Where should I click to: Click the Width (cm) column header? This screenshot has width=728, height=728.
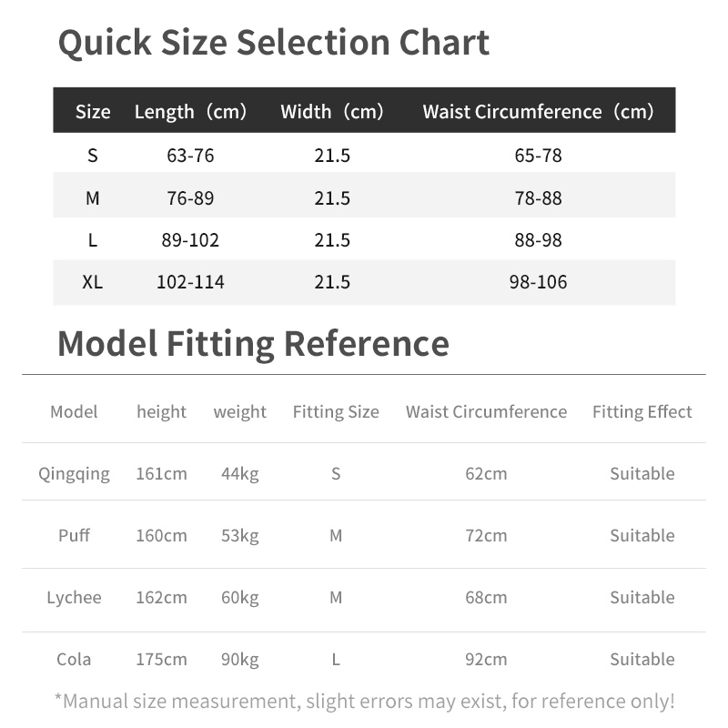pyautogui.click(x=332, y=111)
